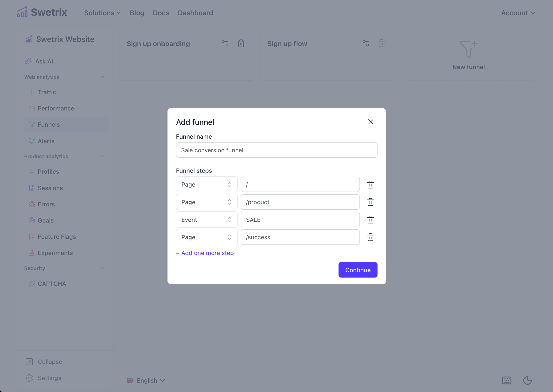Select the Feature Flags flag icon
553x392 pixels.
[32, 237]
